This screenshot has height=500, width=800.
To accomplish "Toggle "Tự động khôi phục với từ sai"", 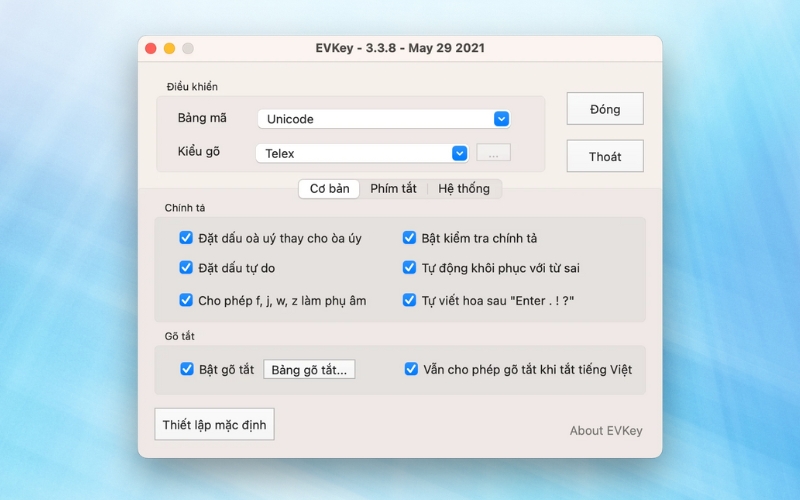I will 409,267.
